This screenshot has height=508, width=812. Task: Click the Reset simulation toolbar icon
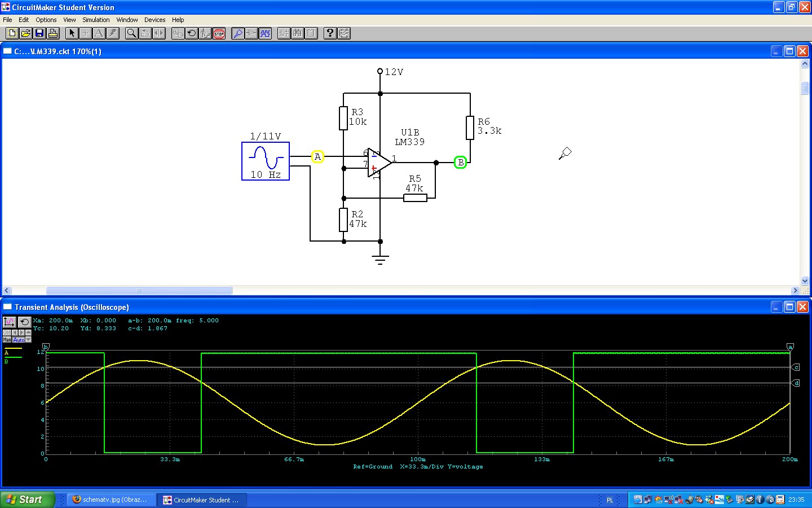pos(191,33)
